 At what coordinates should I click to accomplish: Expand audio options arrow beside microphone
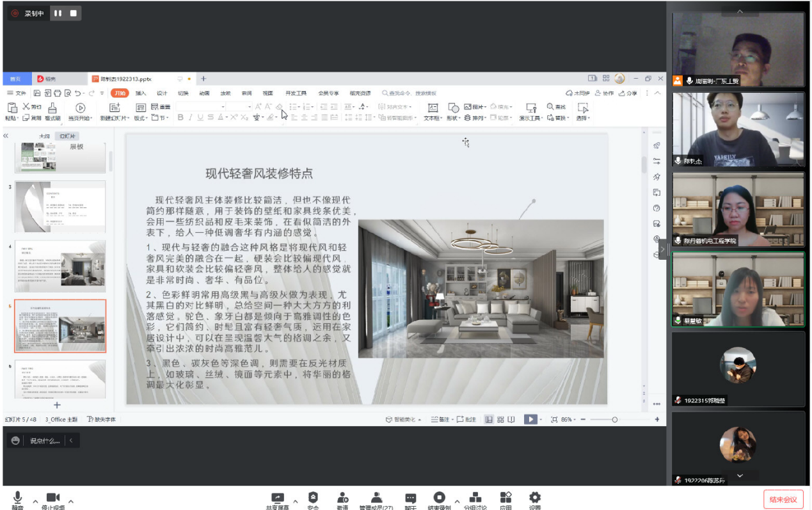point(35,501)
